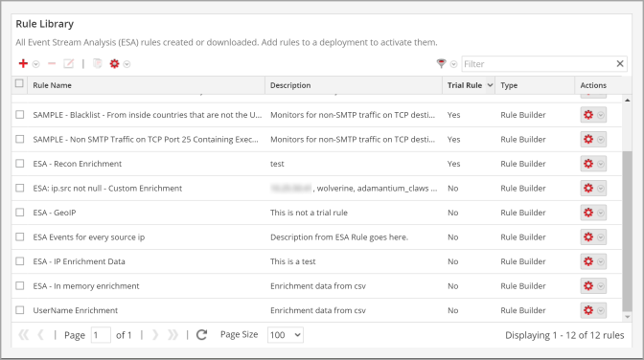Check the ESA - IP Enrichment Data checkbox
644x360 pixels.
tap(20, 261)
